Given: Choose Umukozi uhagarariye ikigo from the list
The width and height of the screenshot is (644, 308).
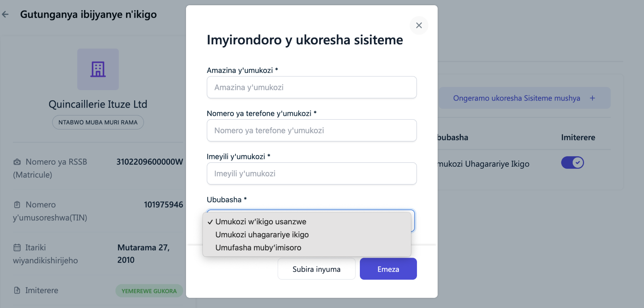Looking at the screenshot, I should pos(307,235).
